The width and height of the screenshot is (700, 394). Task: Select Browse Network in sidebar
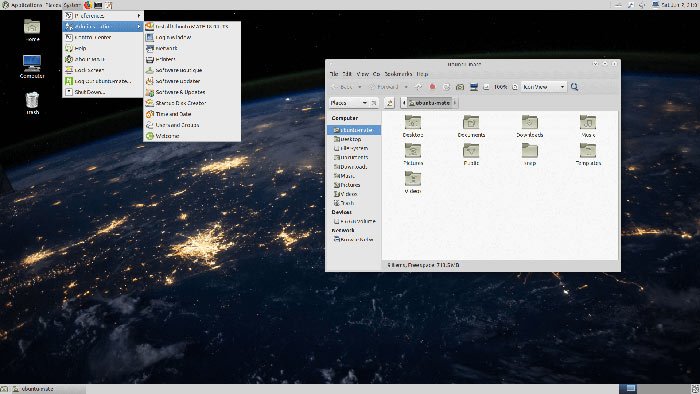point(354,240)
